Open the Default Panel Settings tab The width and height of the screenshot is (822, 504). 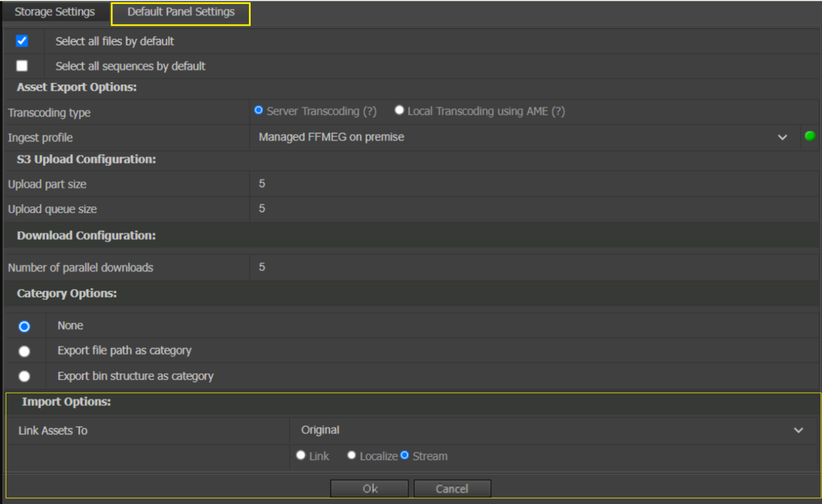(x=181, y=13)
